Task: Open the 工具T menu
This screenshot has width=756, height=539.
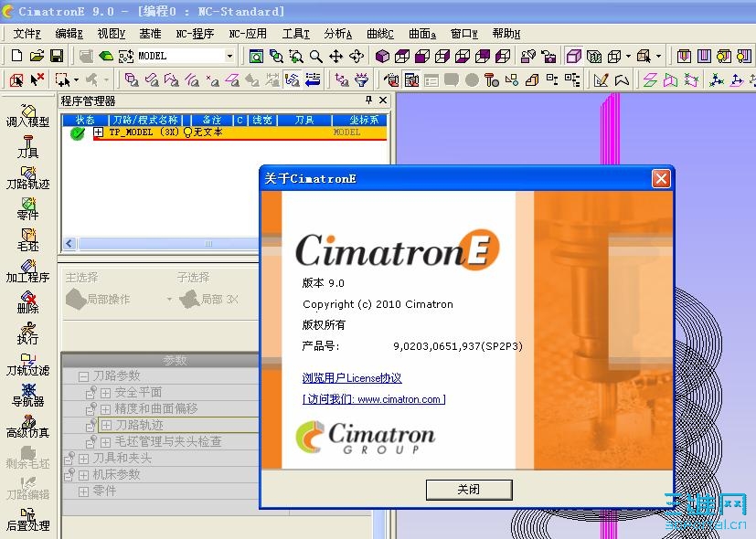Action: (295, 34)
